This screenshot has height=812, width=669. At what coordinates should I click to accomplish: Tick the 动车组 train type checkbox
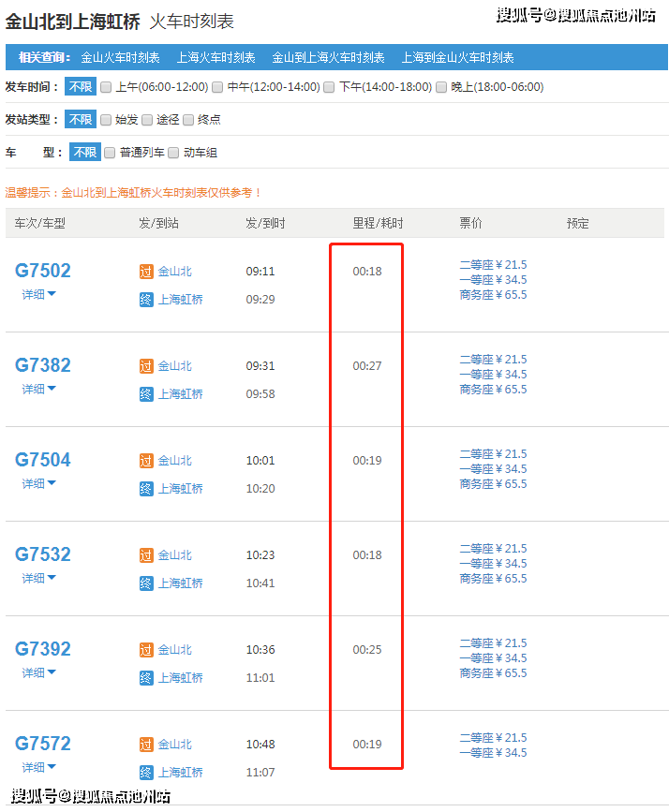(x=173, y=153)
